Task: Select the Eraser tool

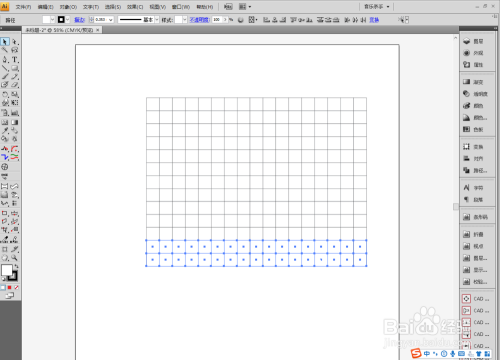Action: [x=15, y=85]
